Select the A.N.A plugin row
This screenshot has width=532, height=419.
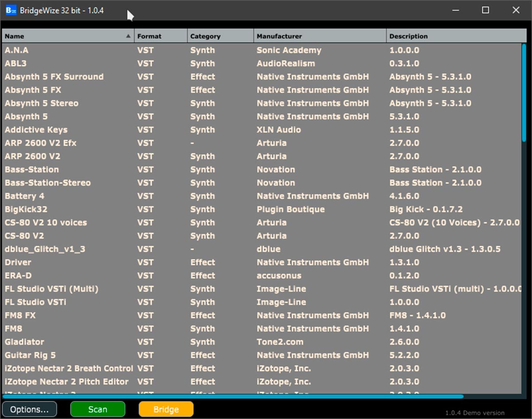pyautogui.click(x=262, y=50)
